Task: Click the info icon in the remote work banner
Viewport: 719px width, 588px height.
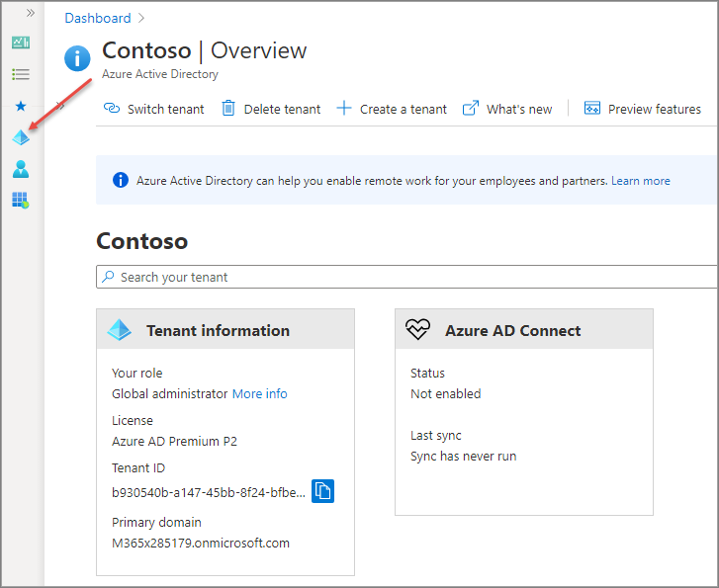Action: [120, 180]
